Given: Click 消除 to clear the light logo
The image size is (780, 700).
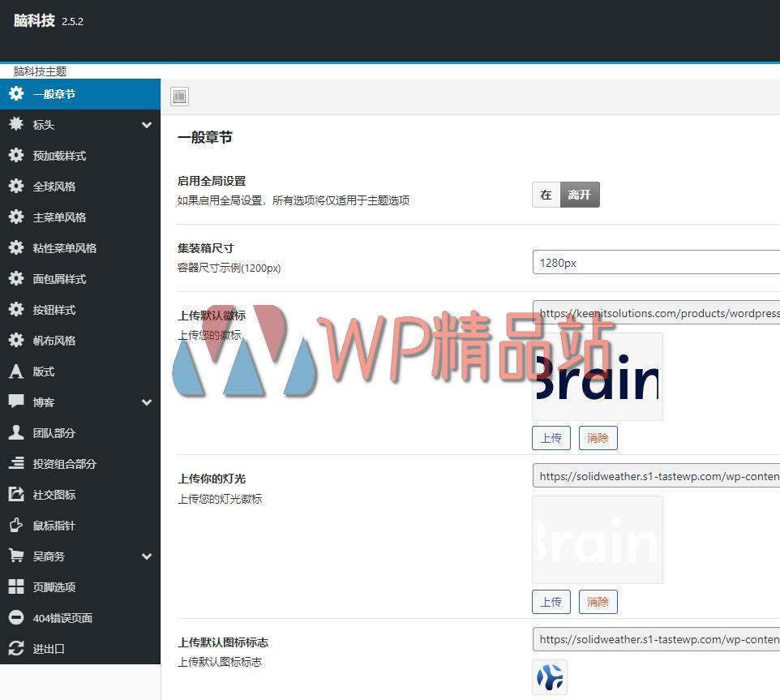Looking at the screenshot, I should (598, 602).
